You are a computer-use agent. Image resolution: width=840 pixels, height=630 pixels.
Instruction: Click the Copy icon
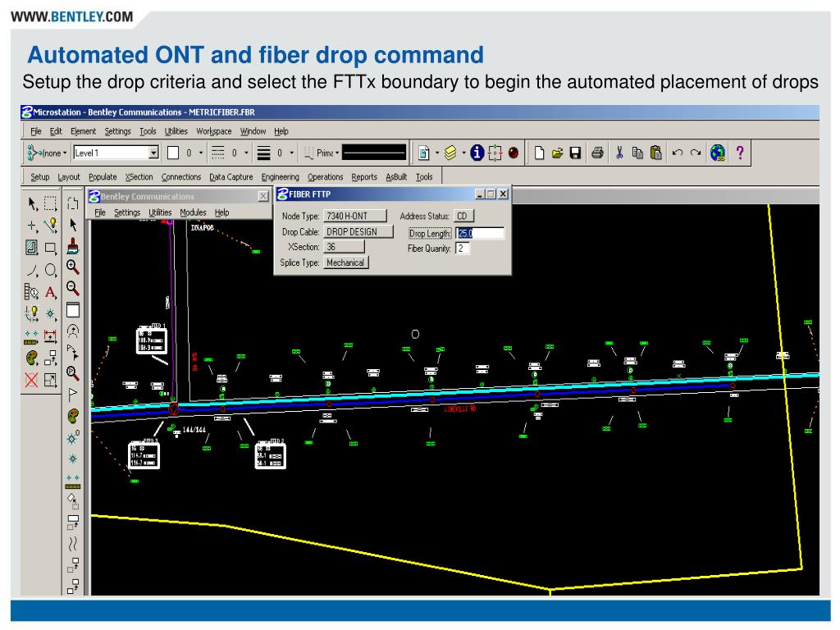tap(637, 153)
